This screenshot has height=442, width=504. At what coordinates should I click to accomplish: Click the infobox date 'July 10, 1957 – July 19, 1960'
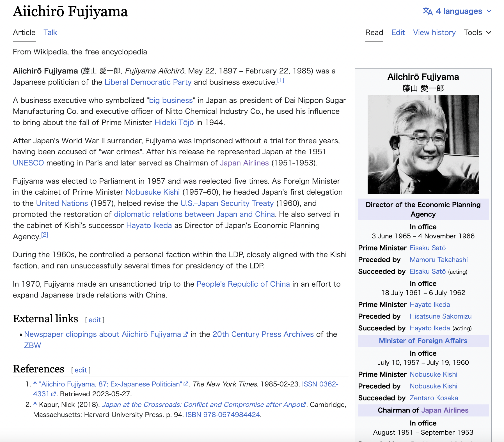tap(423, 363)
